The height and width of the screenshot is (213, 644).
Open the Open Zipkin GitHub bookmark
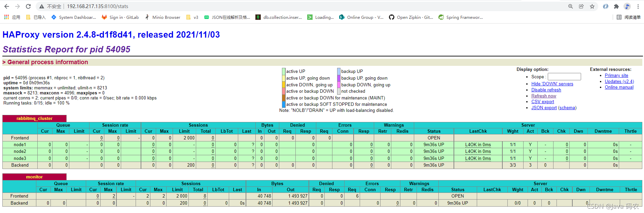tap(411, 17)
